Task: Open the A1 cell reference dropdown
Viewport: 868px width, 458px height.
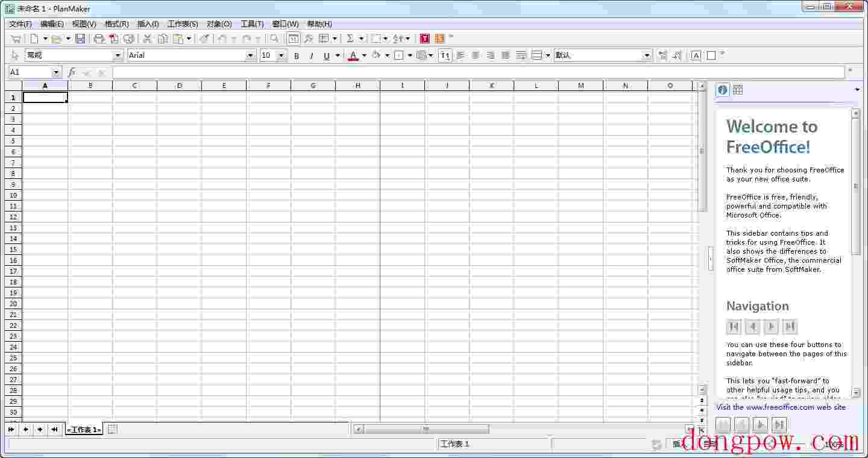Action: (x=56, y=72)
